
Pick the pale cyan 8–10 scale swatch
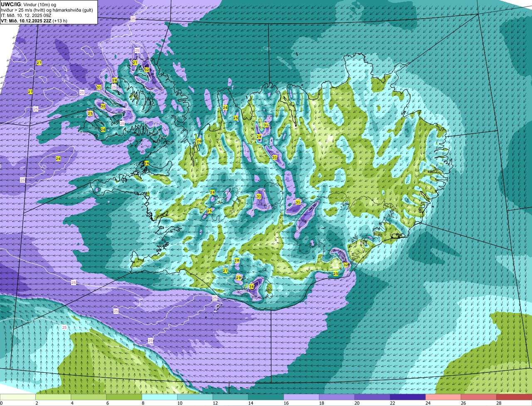tap(160, 397)
